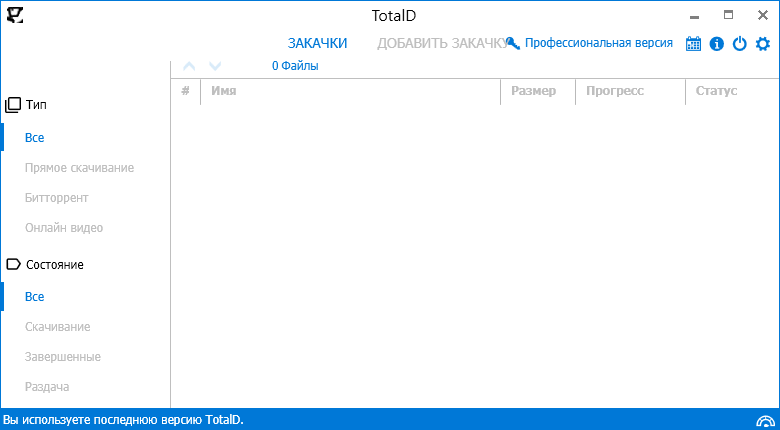Click the power shutdown icon
The width and height of the screenshot is (780, 430).
740,44
